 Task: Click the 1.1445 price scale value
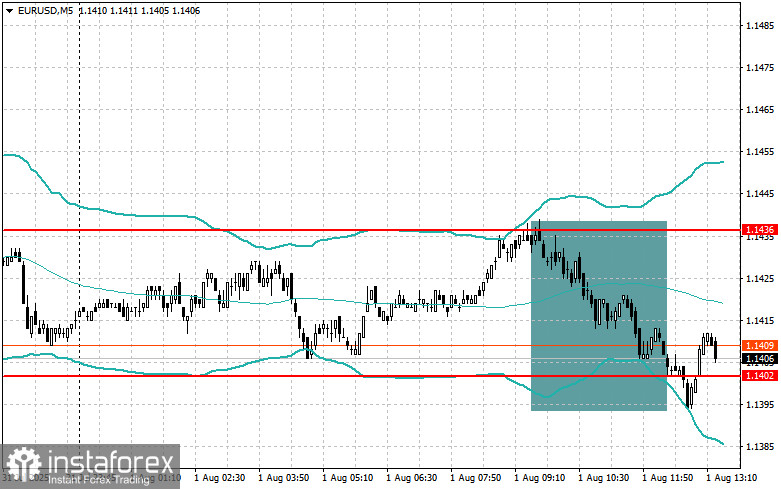tap(760, 194)
